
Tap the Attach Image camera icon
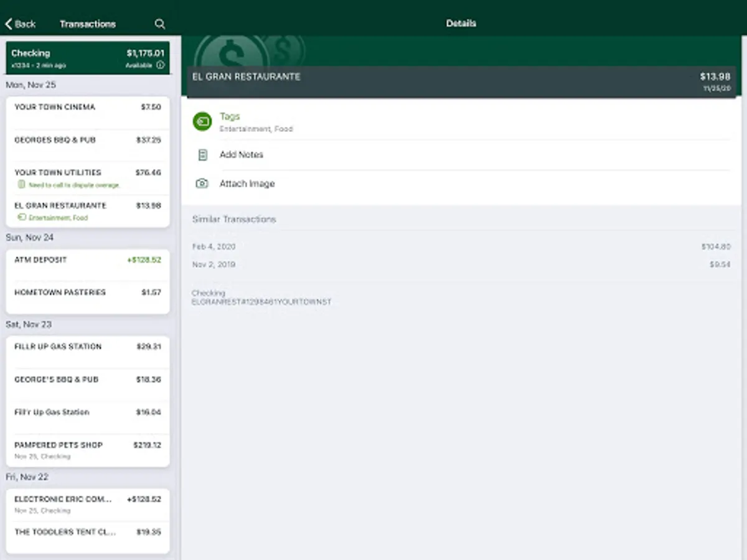pos(202,184)
